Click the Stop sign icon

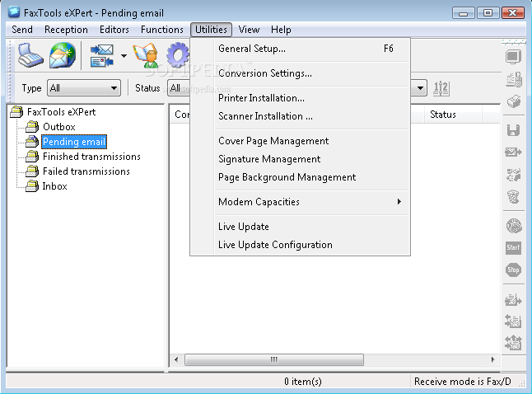[513, 270]
